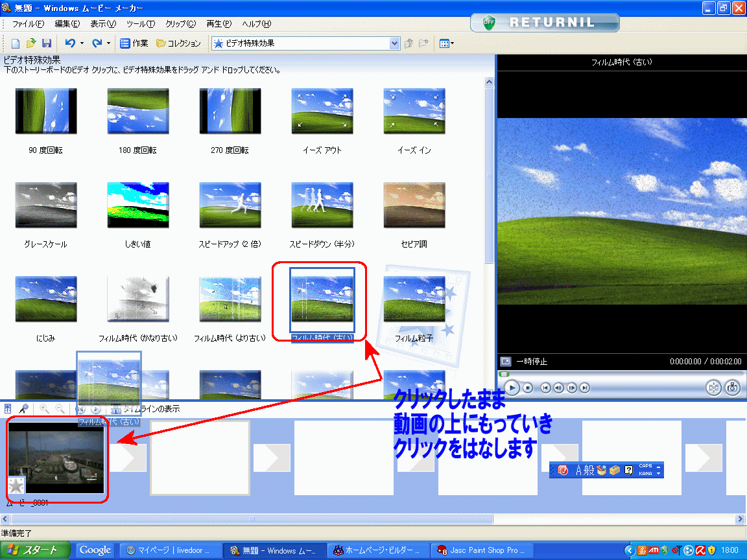
Task: Select the 180 度回転 effect thumbnail
Action: point(137,111)
